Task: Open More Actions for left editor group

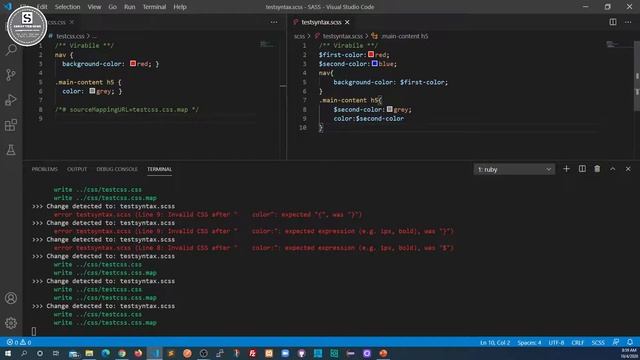Action: [x=274, y=22]
